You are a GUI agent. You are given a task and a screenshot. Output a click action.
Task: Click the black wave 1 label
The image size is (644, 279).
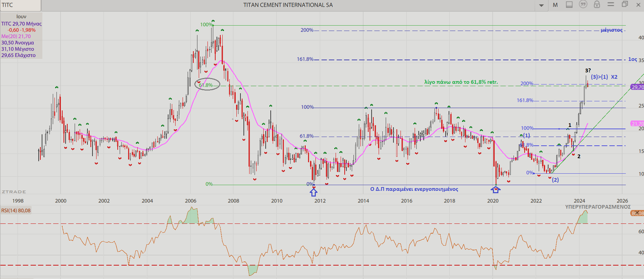click(x=570, y=125)
